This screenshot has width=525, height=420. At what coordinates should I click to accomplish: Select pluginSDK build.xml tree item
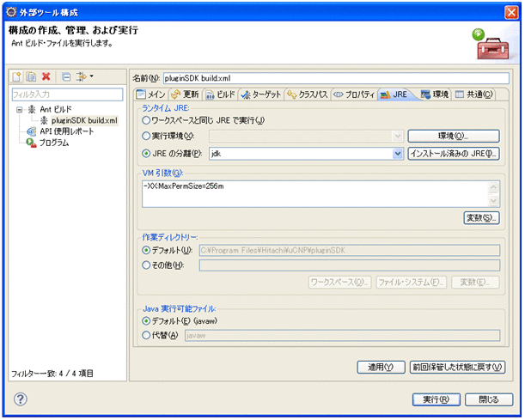click(x=84, y=120)
